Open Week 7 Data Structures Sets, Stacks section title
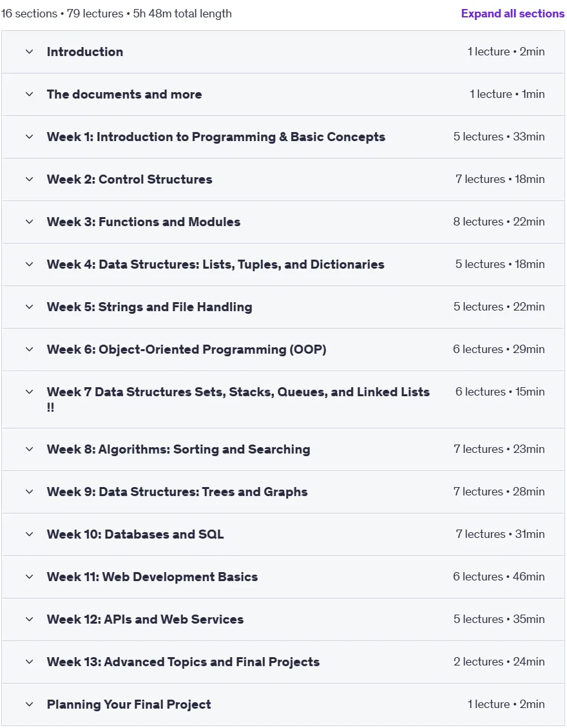 tap(238, 399)
